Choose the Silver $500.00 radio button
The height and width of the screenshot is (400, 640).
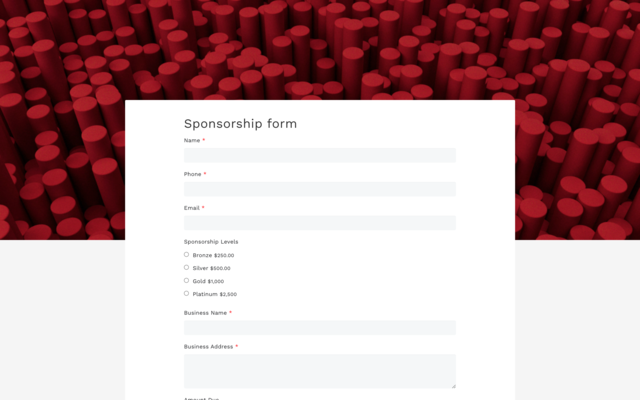point(186,267)
